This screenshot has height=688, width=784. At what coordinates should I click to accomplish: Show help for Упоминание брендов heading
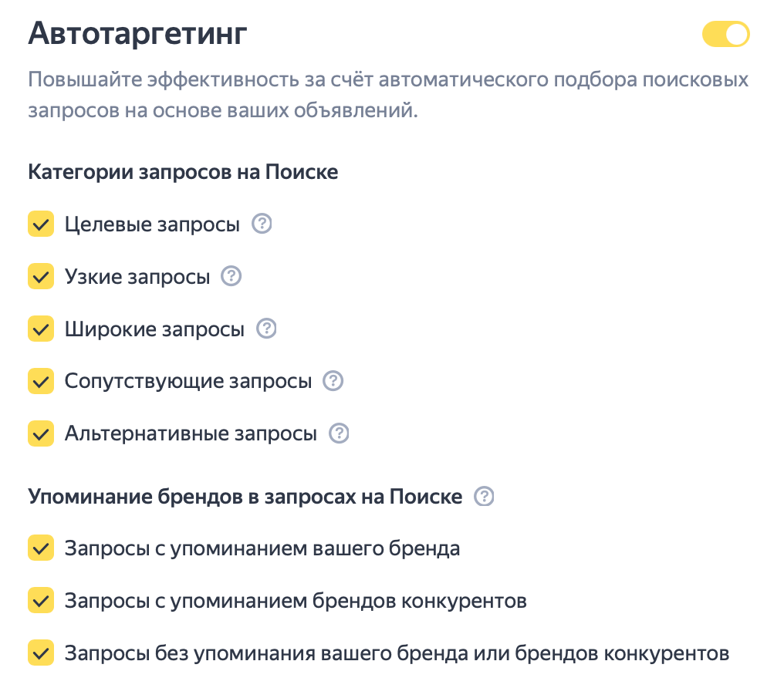coord(484,497)
